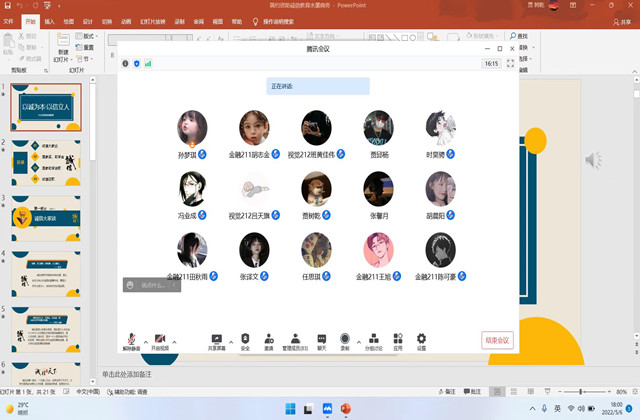Expand arrow next to microphone mute button

(x=145, y=340)
